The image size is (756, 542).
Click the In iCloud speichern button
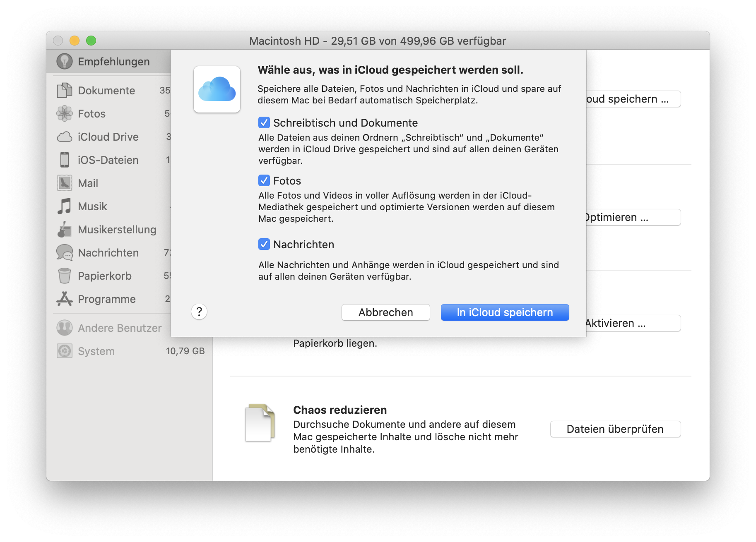pyautogui.click(x=505, y=312)
